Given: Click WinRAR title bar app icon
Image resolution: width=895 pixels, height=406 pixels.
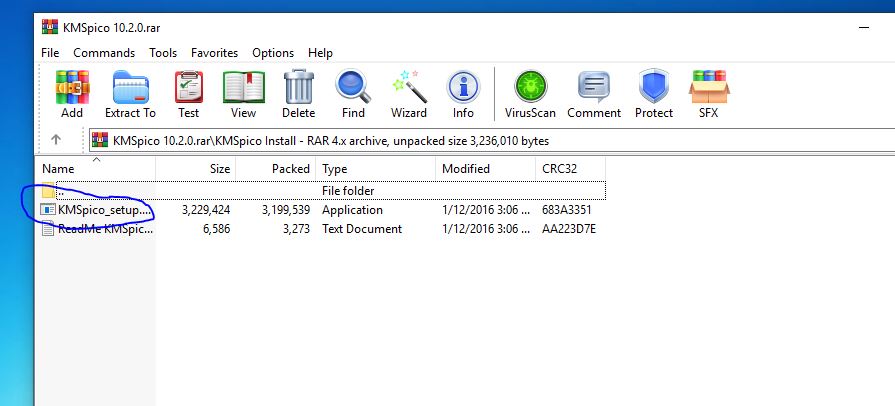Looking at the screenshot, I should click(50, 27).
